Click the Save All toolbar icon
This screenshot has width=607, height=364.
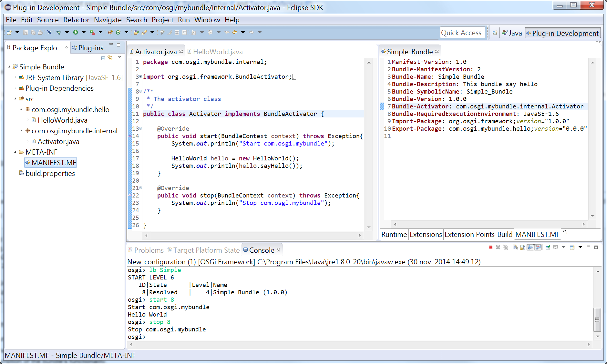coord(33,32)
